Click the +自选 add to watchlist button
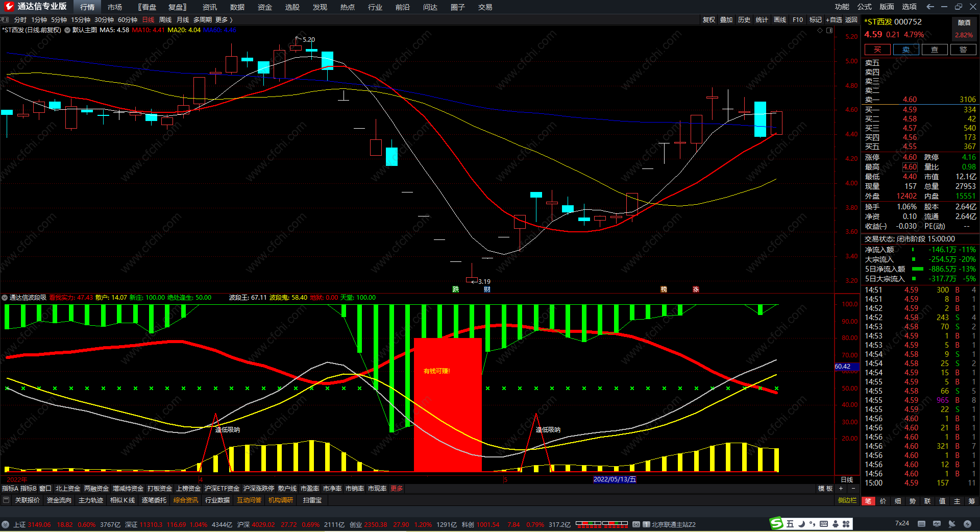Image resolution: width=980 pixels, height=532 pixels. pos(834,20)
